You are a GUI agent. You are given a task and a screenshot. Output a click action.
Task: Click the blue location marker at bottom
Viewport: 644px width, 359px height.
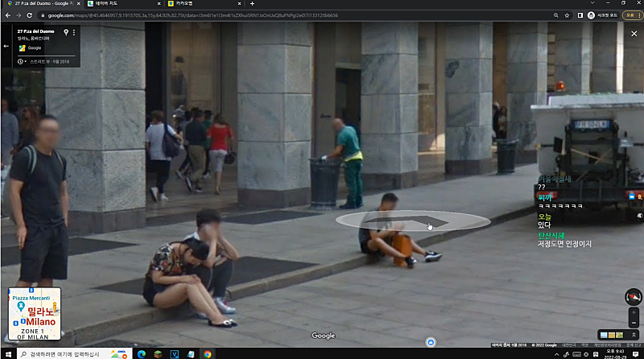point(431,342)
